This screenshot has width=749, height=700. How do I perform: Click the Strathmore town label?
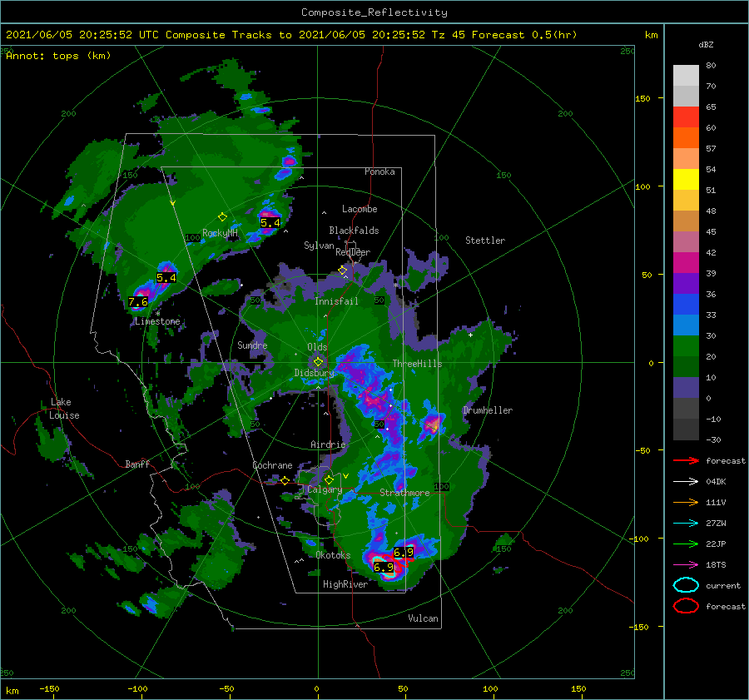click(404, 493)
